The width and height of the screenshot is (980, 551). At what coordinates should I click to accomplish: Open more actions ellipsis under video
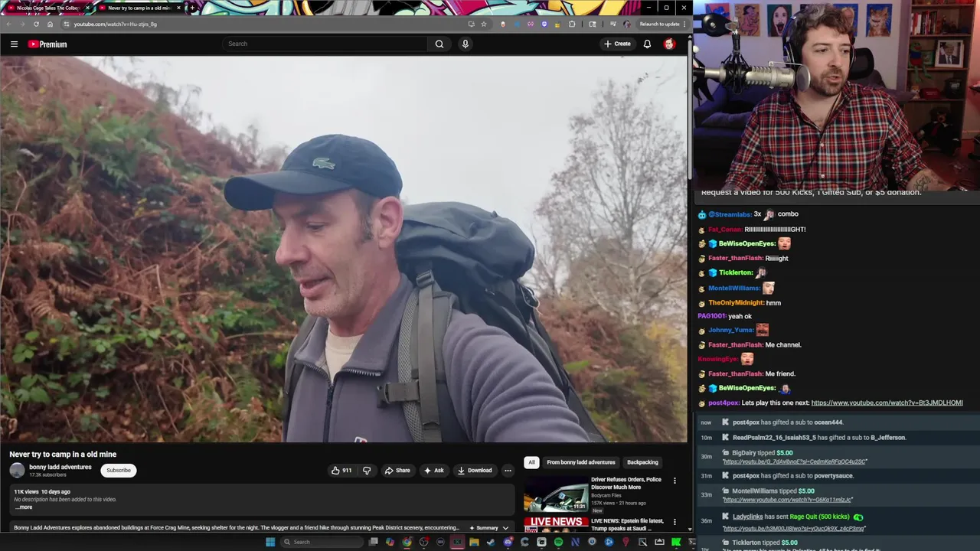(x=508, y=471)
